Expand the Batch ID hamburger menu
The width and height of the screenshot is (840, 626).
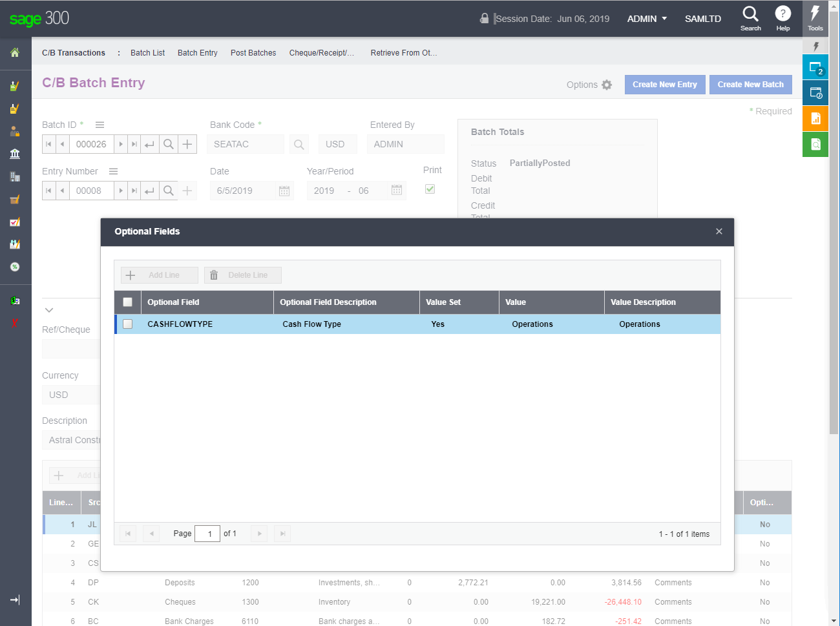point(100,125)
